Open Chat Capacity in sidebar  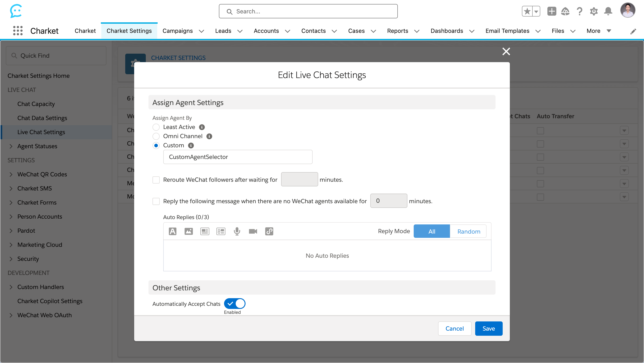coord(36,104)
